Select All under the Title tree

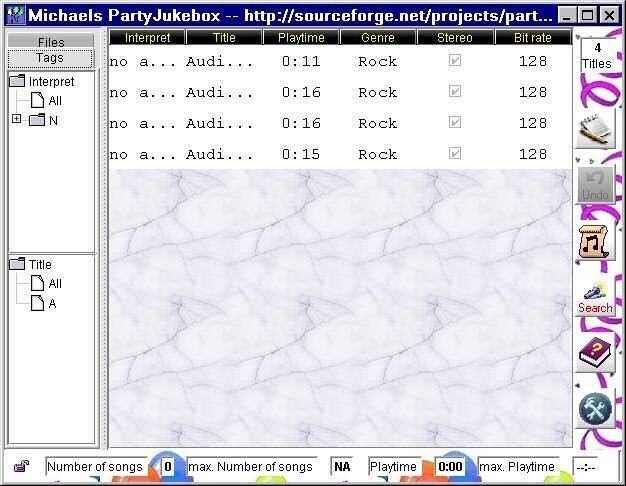point(47,283)
